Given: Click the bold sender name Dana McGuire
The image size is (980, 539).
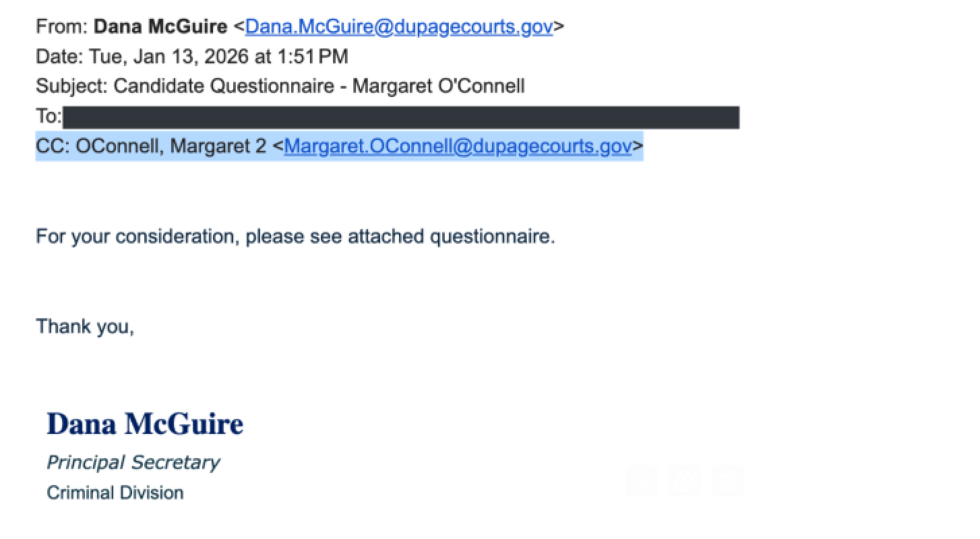Looking at the screenshot, I should coord(160,27).
